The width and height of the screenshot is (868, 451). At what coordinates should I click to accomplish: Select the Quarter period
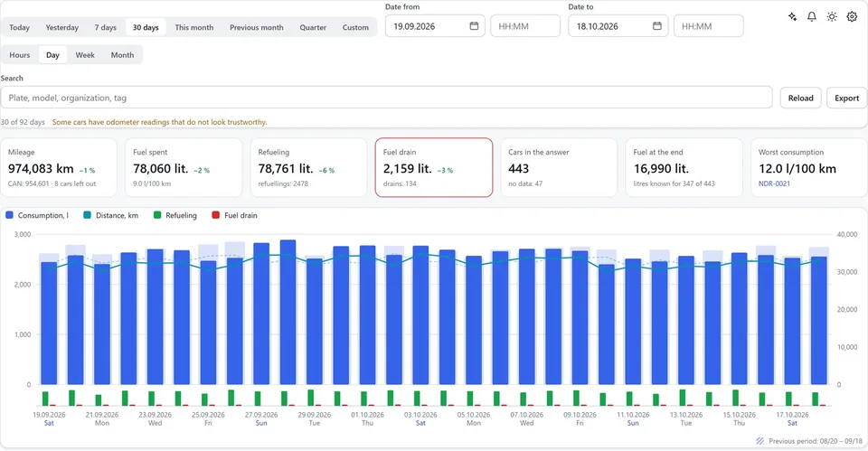click(x=313, y=27)
